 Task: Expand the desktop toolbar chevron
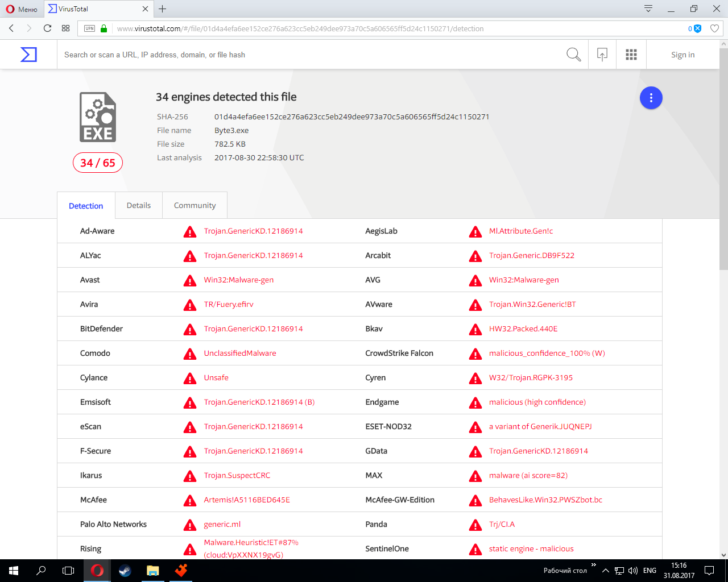[593, 565]
